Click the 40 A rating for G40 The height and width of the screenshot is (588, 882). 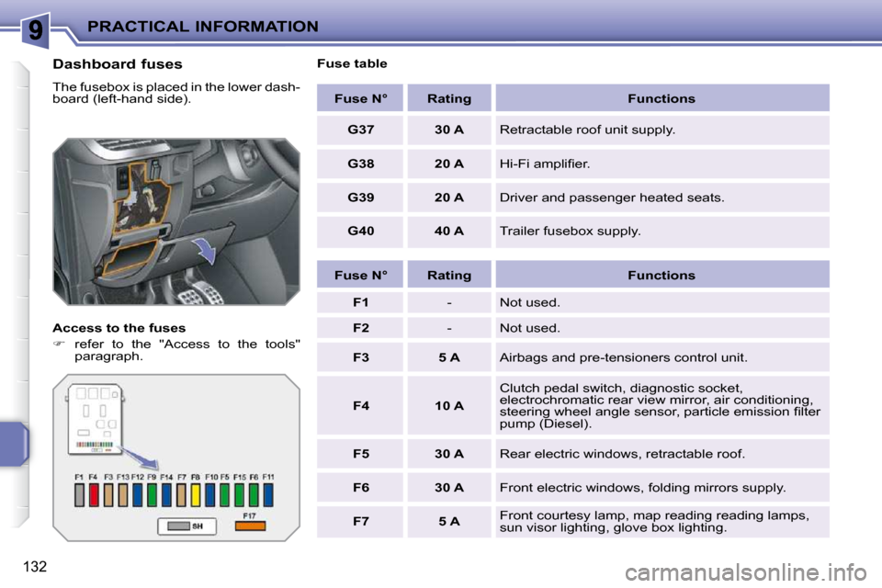[x=449, y=232]
